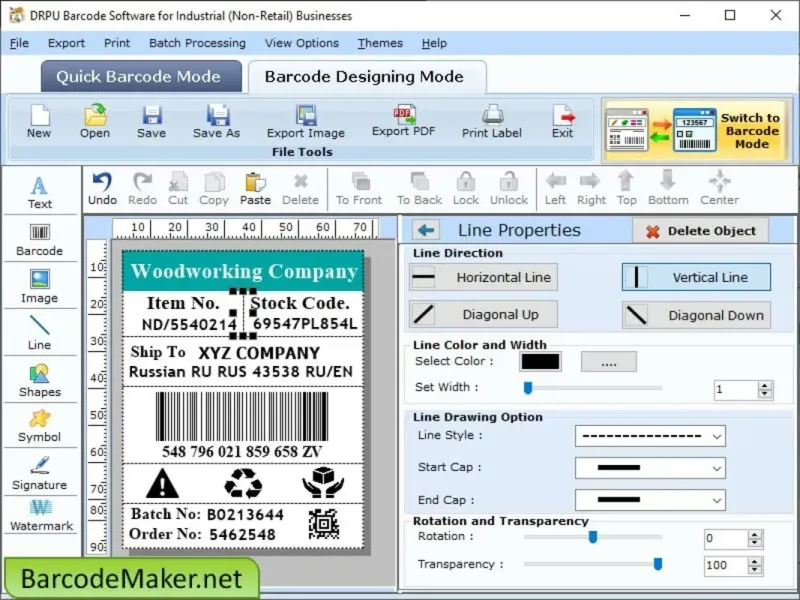Viewport: 800px width, 600px height.
Task: Choose the Signature tool
Action: (39, 473)
